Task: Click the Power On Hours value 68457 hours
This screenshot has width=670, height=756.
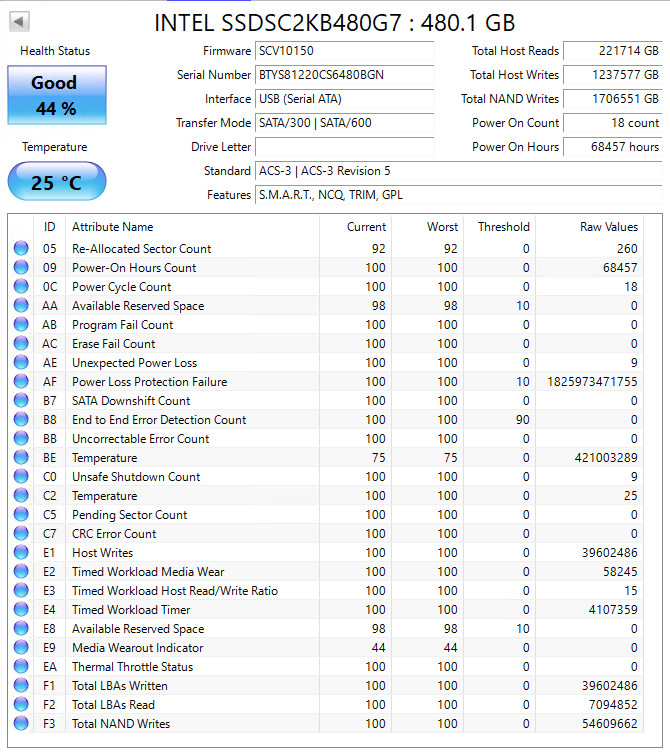Action: coord(613,147)
